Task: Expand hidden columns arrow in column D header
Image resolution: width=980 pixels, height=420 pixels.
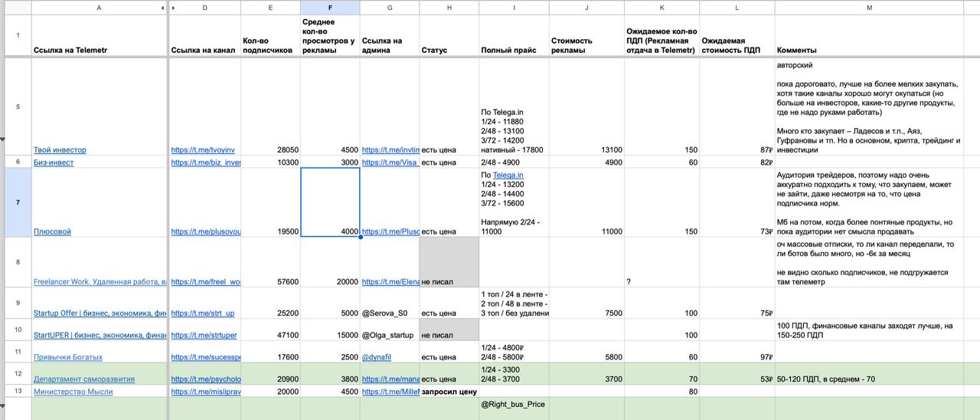Action: click(173, 8)
